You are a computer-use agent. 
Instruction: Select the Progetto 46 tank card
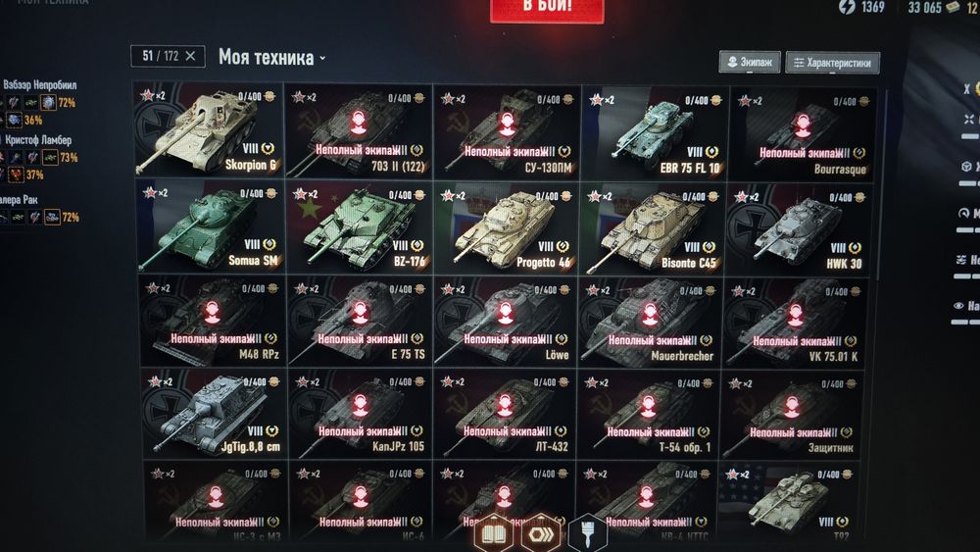[507, 228]
